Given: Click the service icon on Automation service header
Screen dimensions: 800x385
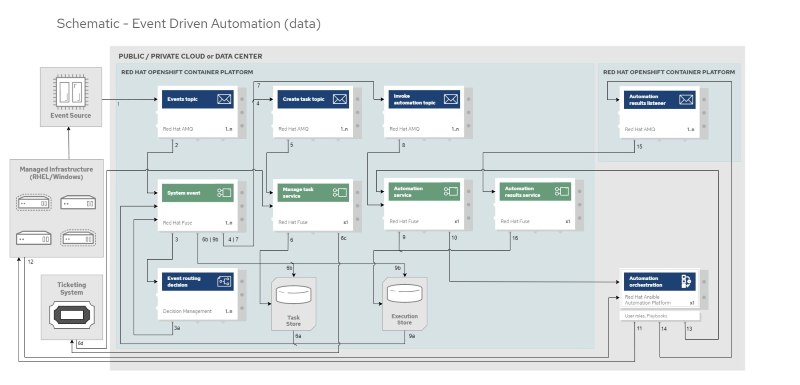Looking at the screenshot, I should click(451, 191).
